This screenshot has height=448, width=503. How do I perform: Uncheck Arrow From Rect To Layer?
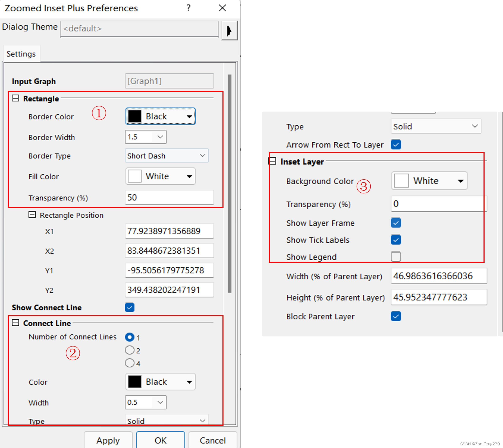coord(396,145)
